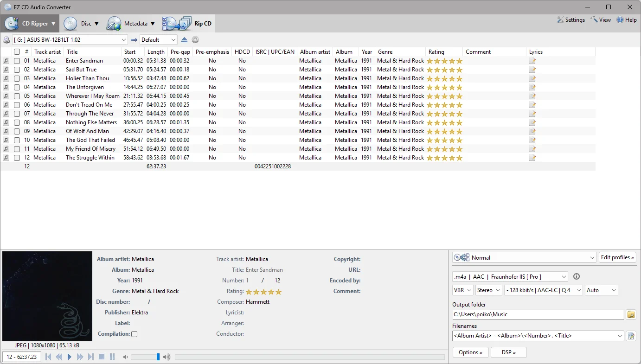Click the eject disc icon

185,40
